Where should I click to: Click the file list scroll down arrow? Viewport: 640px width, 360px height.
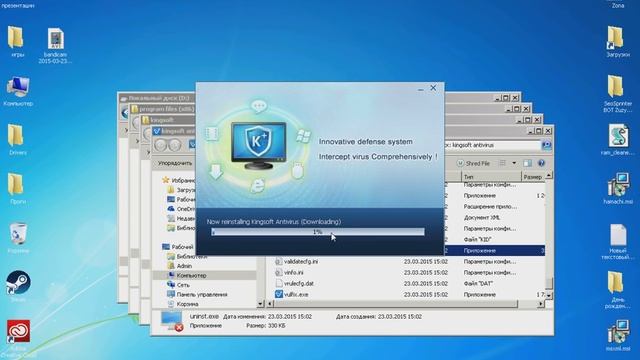[x=549, y=295]
